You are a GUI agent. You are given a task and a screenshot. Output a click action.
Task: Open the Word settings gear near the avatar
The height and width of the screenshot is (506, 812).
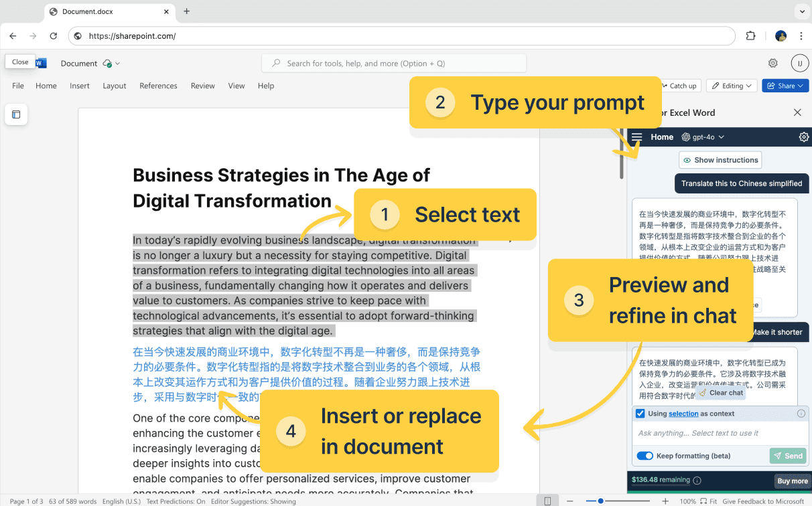click(x=773, y=62)
